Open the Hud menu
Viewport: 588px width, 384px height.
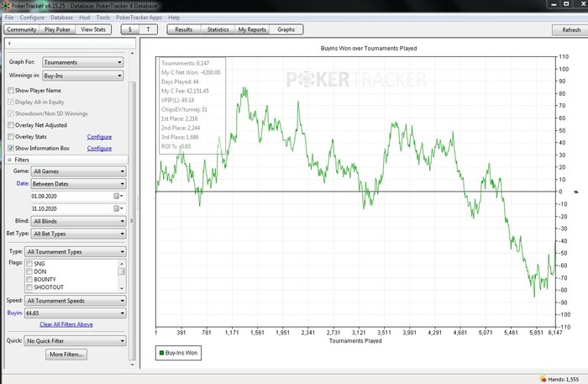click(x=84, y=18)
